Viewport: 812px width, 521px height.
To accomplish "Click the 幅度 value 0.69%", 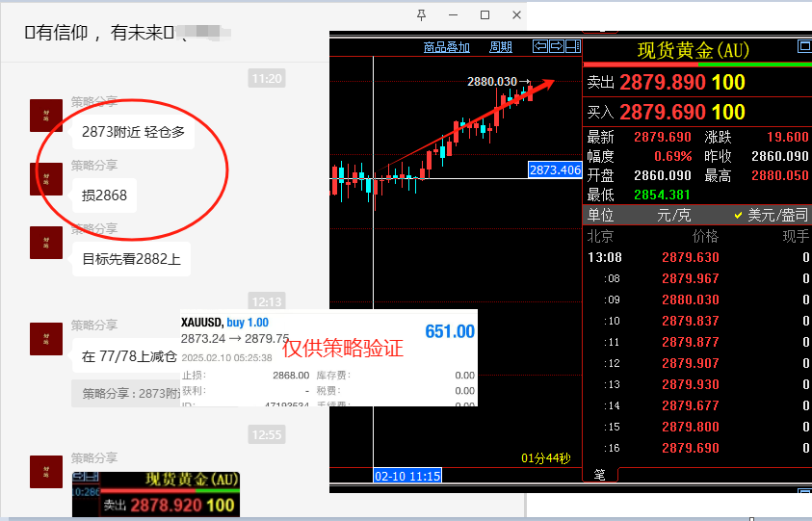I will pyautogui.click(x=672, y=156).
